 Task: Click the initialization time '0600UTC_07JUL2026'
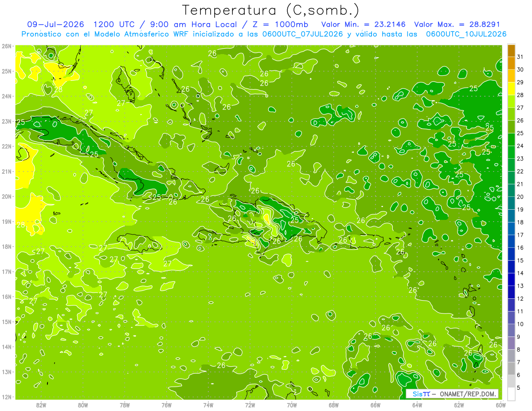coord(303,34)
